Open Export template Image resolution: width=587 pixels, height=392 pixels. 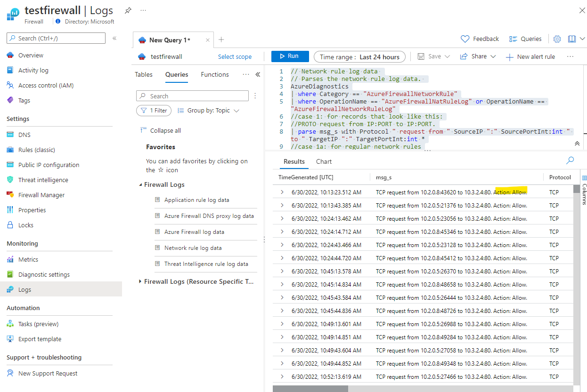(x=40, y=339)
